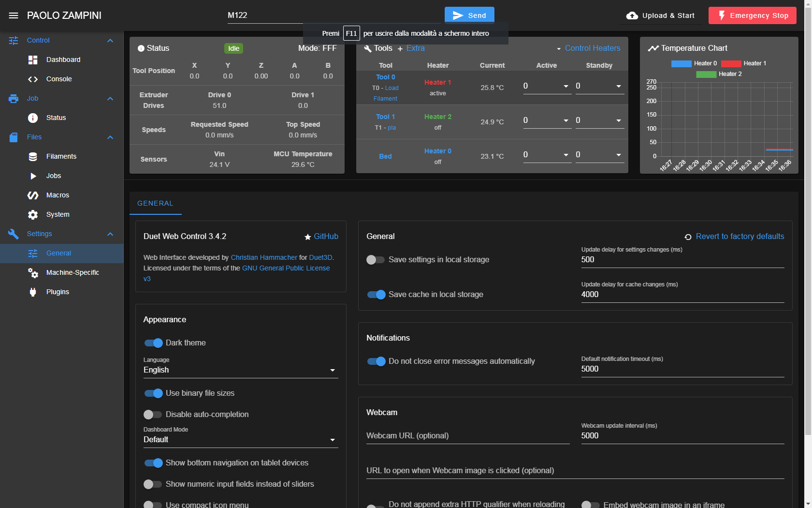
Task: Open the hamburger navigation menu
Action: click(14, 15)
